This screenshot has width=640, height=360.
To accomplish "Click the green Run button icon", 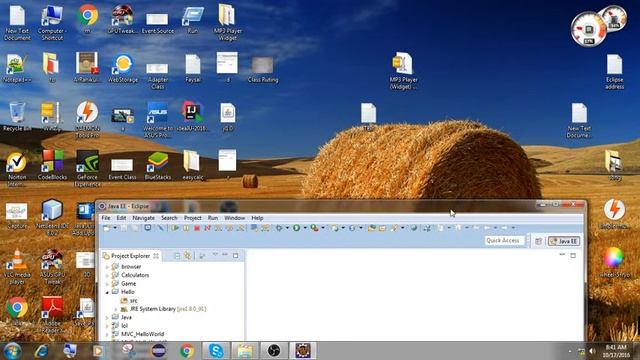I will (297, 228).
